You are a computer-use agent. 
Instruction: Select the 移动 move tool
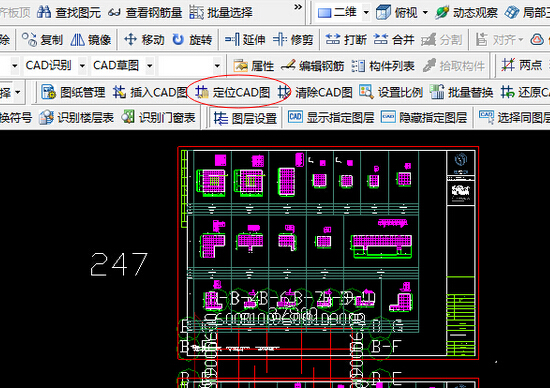[x=144, y=40]
